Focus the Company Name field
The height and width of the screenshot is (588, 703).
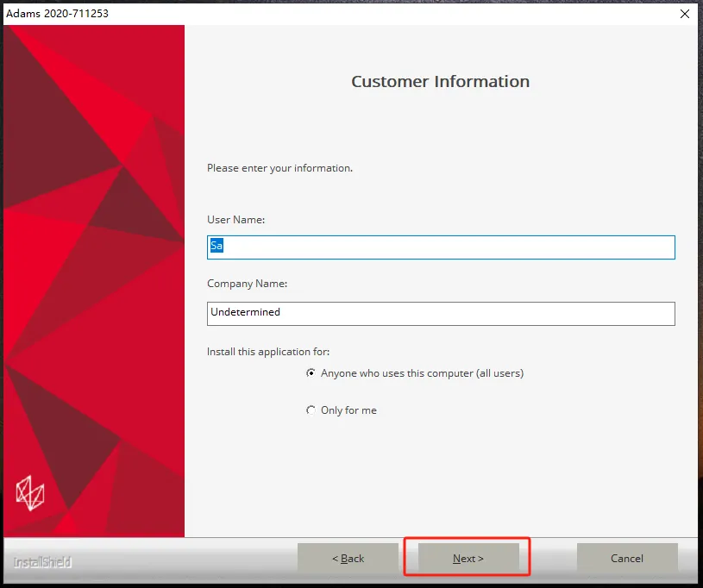pos(441,314)
